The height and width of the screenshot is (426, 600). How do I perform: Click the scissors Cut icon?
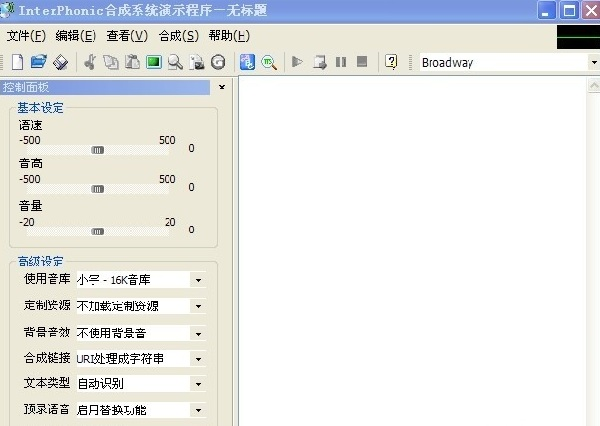tap(89, 62)
